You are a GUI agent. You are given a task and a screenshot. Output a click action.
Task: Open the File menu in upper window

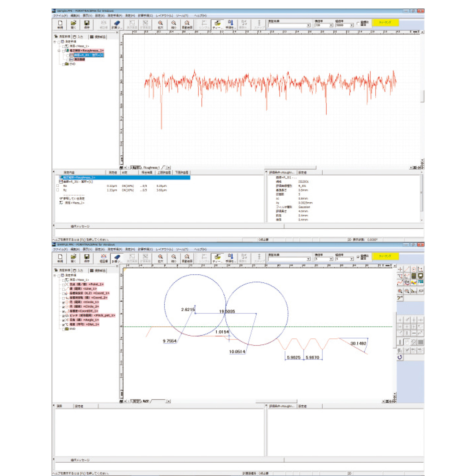(60, 16)
